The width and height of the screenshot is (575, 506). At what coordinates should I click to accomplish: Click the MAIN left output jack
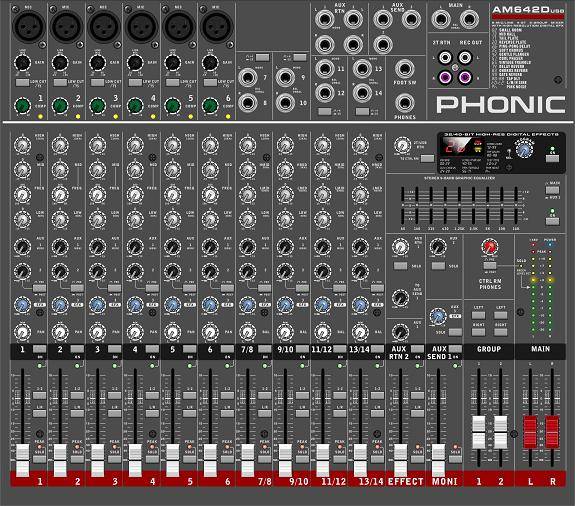441,19
